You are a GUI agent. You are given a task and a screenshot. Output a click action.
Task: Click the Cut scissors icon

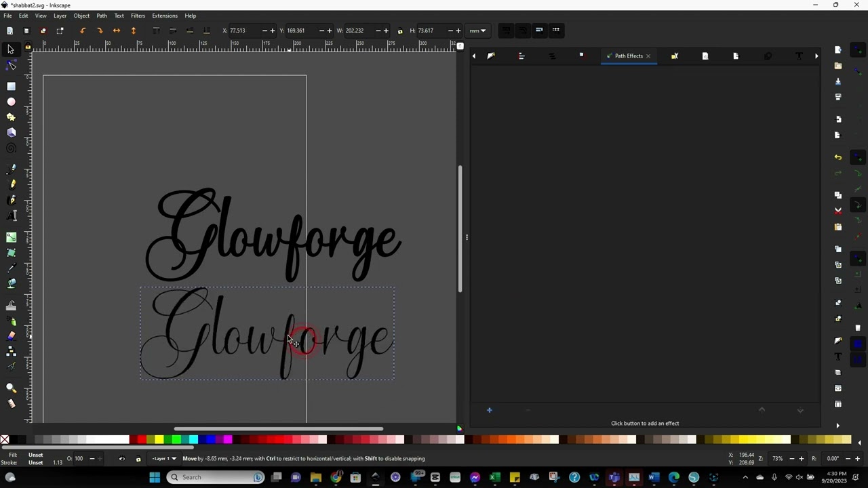(838, 211)
